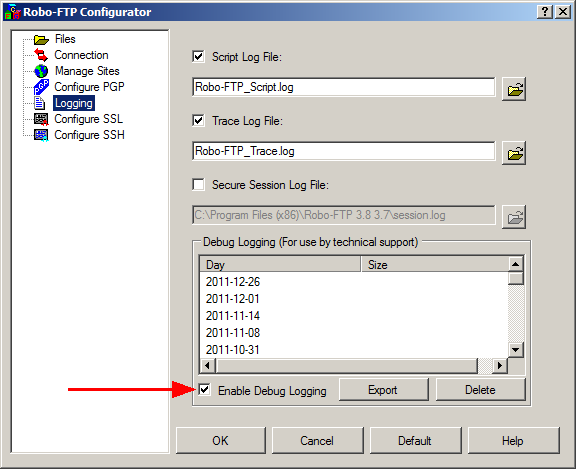The width and height of the screenshot is (576, 469).
Task: Restore settings with the Default button
Action: click(x=415, y=440)
